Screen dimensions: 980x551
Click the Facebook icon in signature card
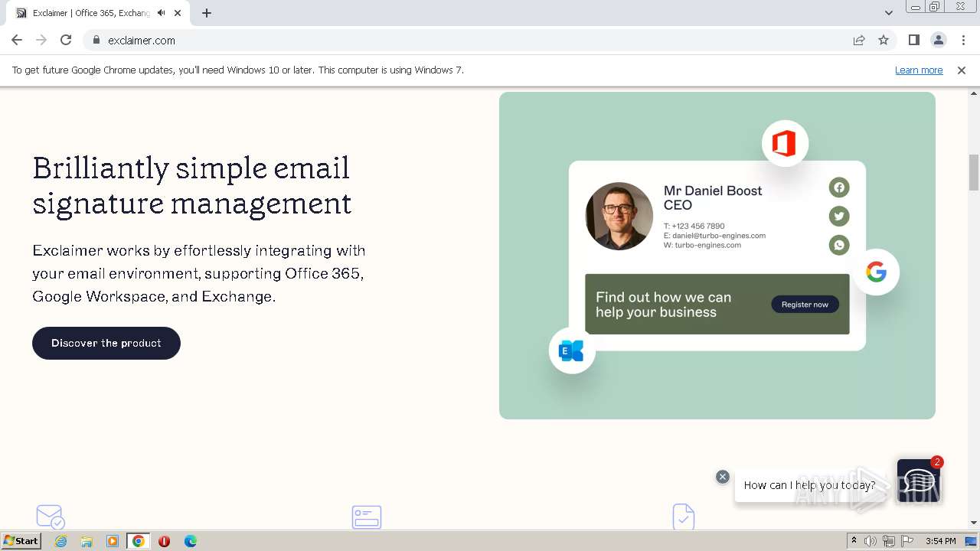(x=839, y=187)
